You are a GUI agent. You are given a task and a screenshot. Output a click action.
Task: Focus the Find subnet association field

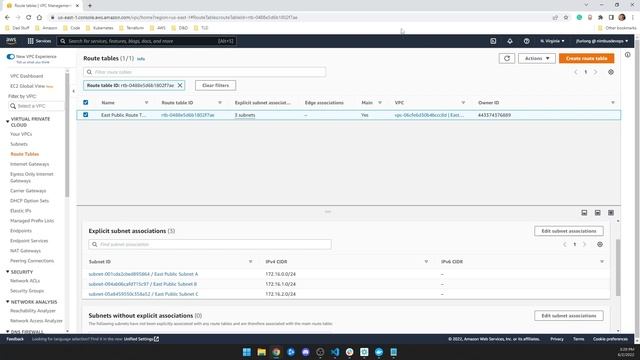point(210,244)
